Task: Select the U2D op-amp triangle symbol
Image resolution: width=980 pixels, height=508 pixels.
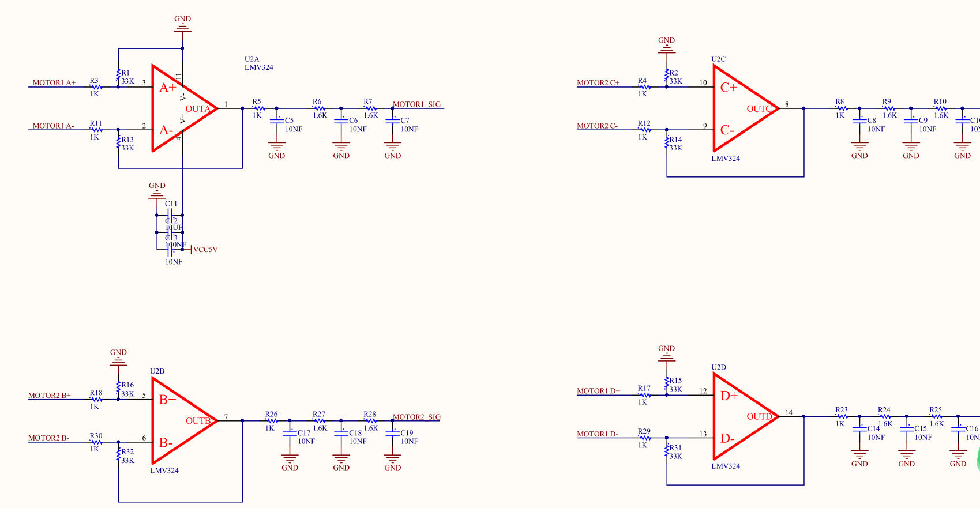Action: point(745,416)
